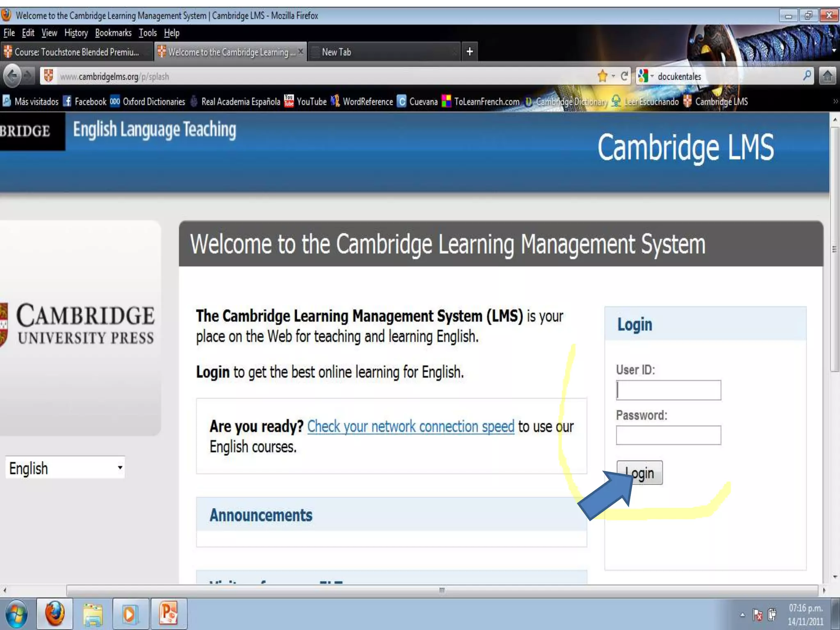The image size is (840, 630).
Task: Launch PowerPoint from the taskbar
Action: click(x=169, y=614)
